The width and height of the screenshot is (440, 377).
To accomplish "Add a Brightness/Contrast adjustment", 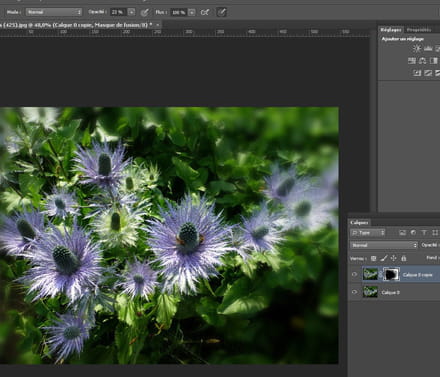I will coord(417,49).
